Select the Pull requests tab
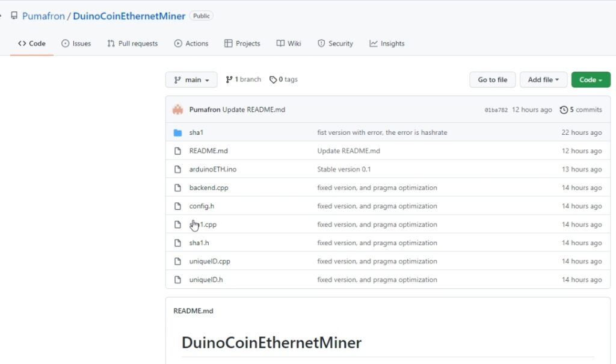 [132, 43]
